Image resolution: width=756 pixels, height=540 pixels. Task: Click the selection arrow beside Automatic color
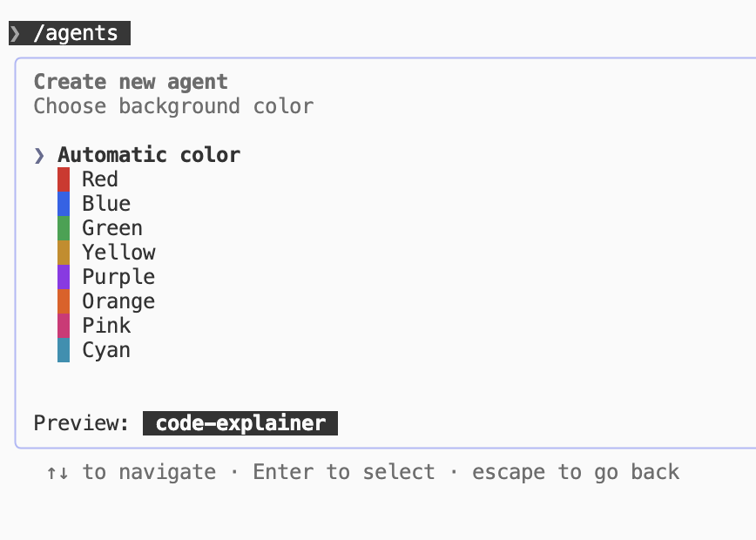click(39, 155)
